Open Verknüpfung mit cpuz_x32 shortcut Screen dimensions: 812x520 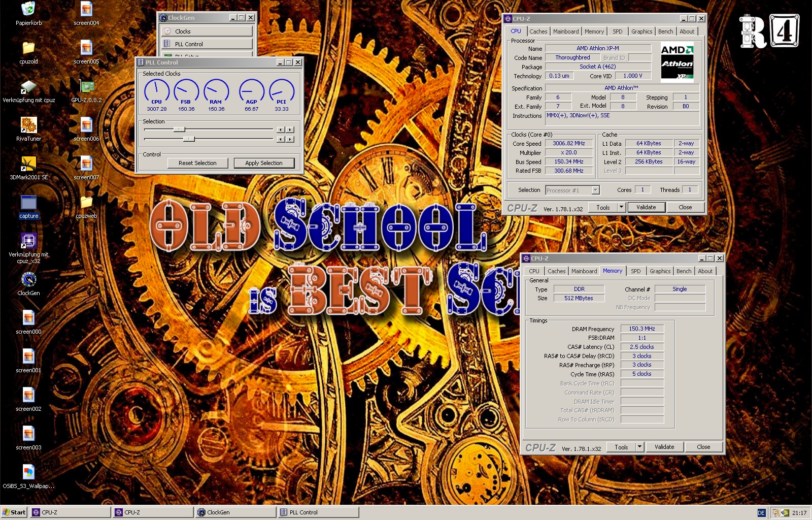click(28, 241)
